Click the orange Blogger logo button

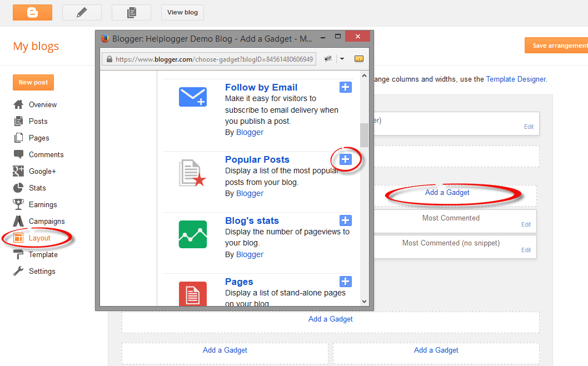[x=32, y=12]
